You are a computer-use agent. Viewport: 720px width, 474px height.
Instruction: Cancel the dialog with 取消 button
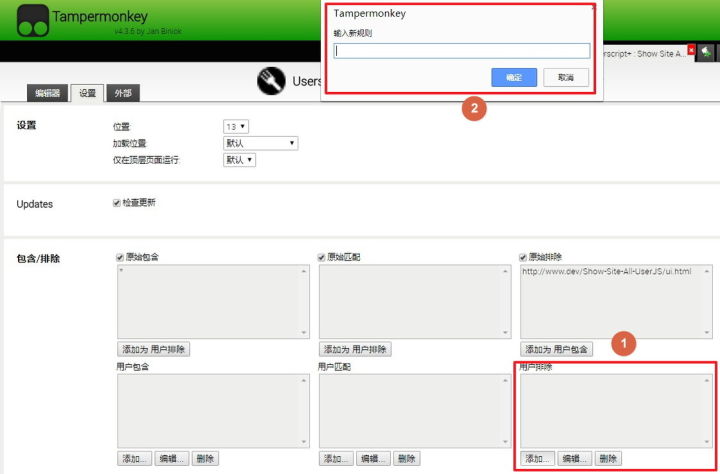point(566,77)
